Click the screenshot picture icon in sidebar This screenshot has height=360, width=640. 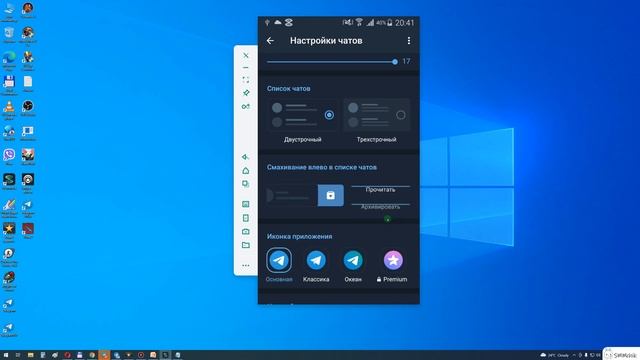tap(246, 204)
